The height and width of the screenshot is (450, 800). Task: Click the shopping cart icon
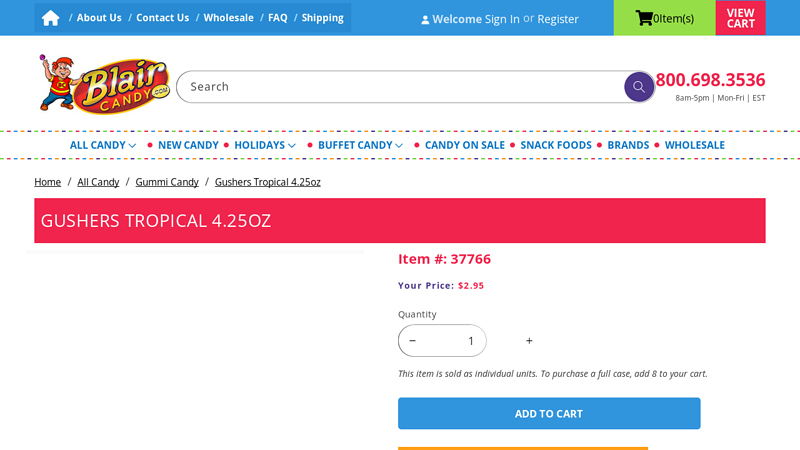pyautogui.click(x=644, y=18)
